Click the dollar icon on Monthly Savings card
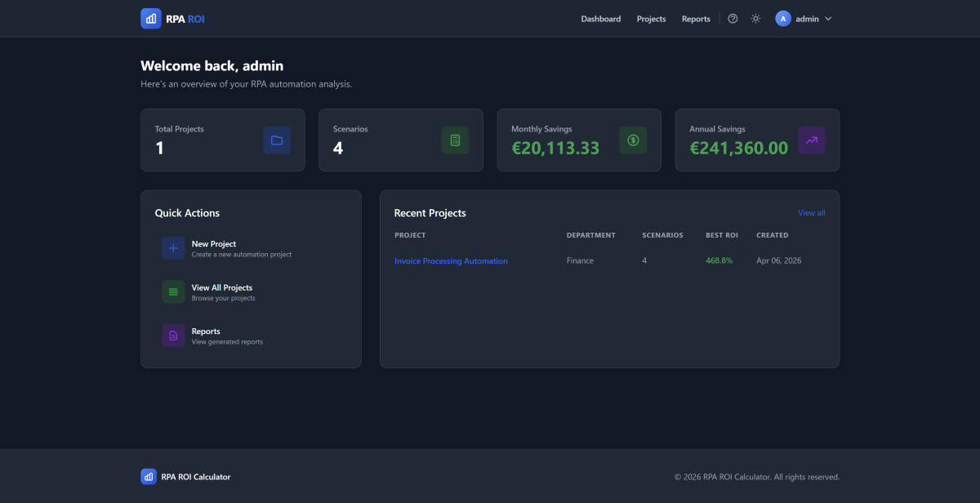Viewport: 980px width, 503px height. click(633, 140)
